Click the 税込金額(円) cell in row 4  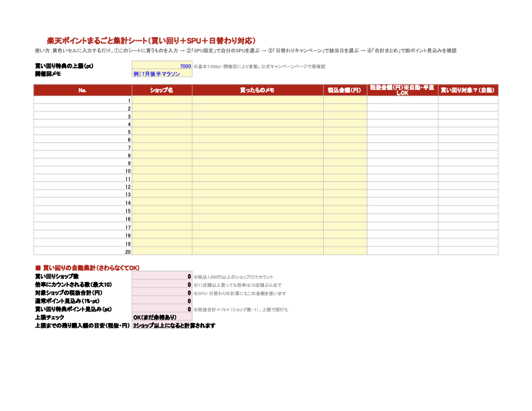[x=345, y=124]
